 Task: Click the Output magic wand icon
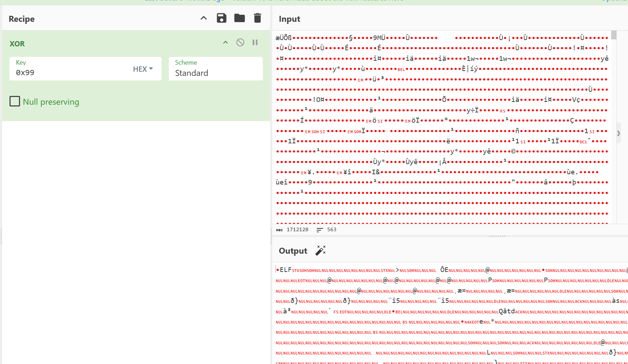[x=320, y=251]
